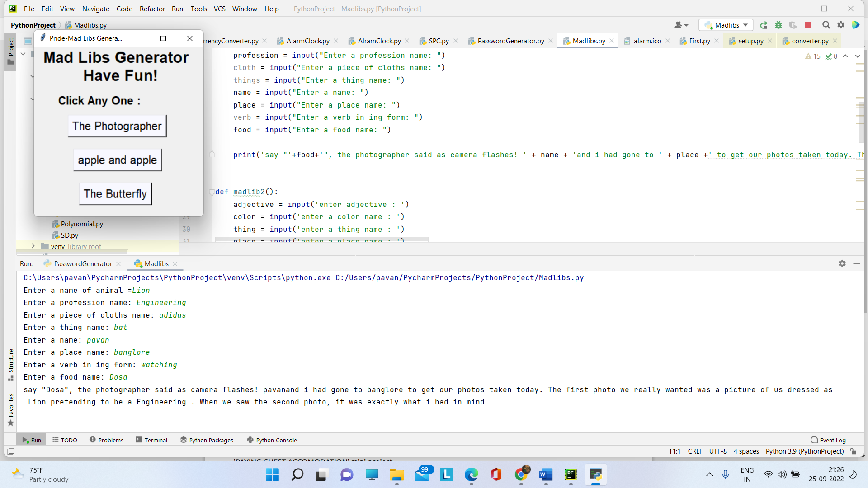Open the Tools menu

[x=198, y=9]
